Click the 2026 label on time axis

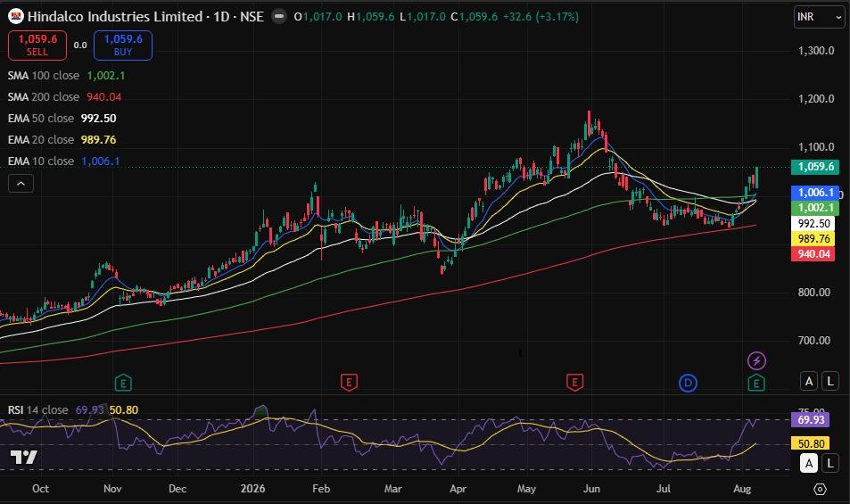pos(252,489)
